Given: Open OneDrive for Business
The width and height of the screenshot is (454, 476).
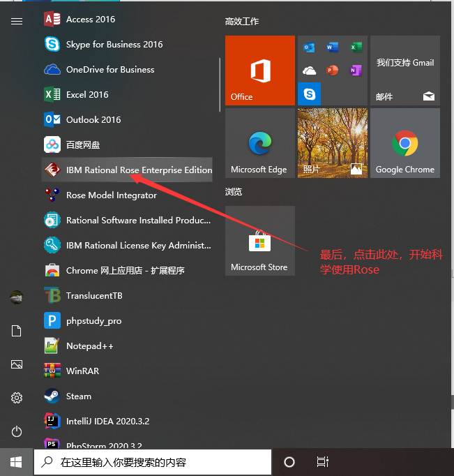Looking at the screenshot, I should coord(127,70).
